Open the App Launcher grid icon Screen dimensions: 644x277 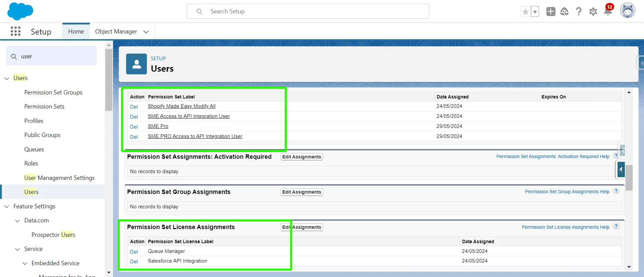15,31
